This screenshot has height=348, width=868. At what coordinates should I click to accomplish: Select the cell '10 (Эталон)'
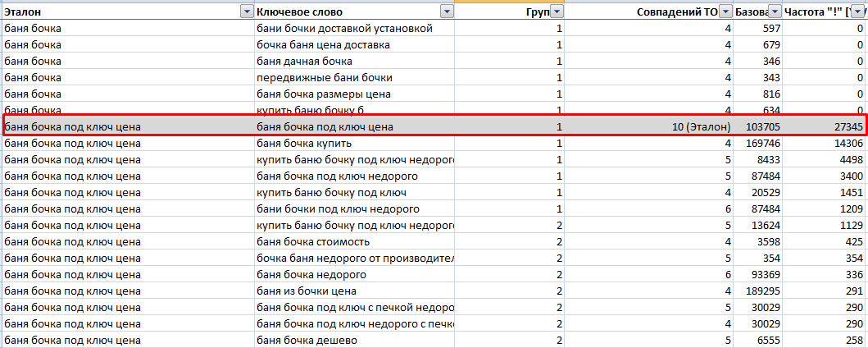point(649,127)
